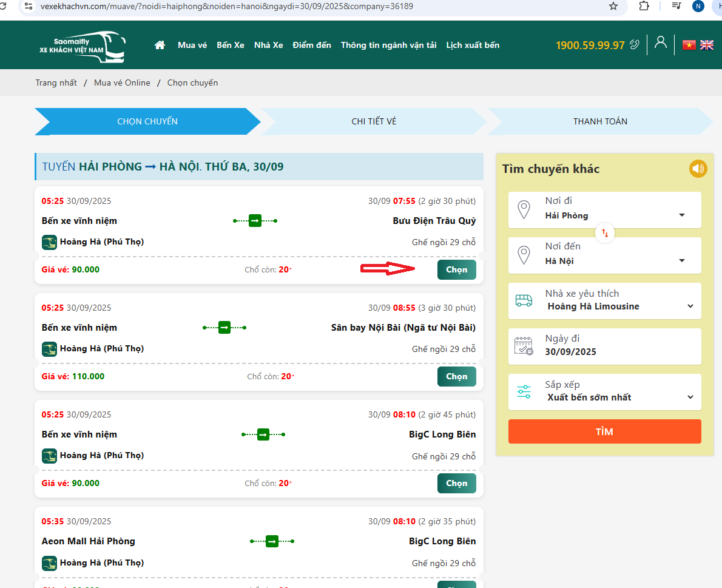Click the home icon in navigation bar
Image resolution: width=722 pixels, height=588 pixels.
point(160,45)
